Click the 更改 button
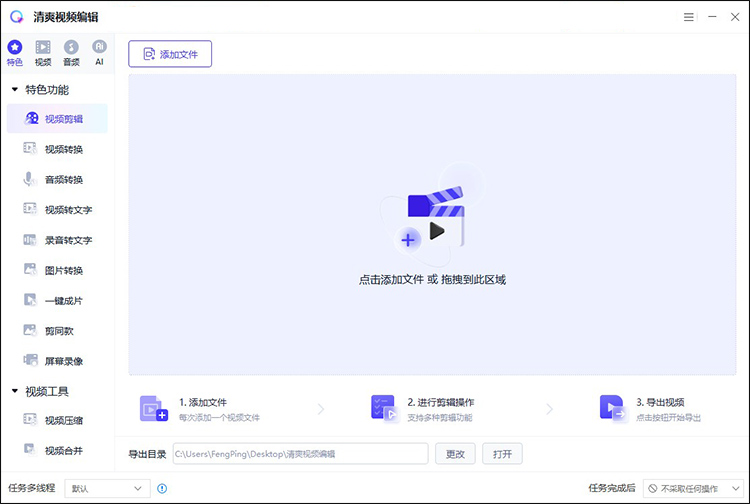The width and height of the screenshot is (750, 504). click(x=455, y=454)
